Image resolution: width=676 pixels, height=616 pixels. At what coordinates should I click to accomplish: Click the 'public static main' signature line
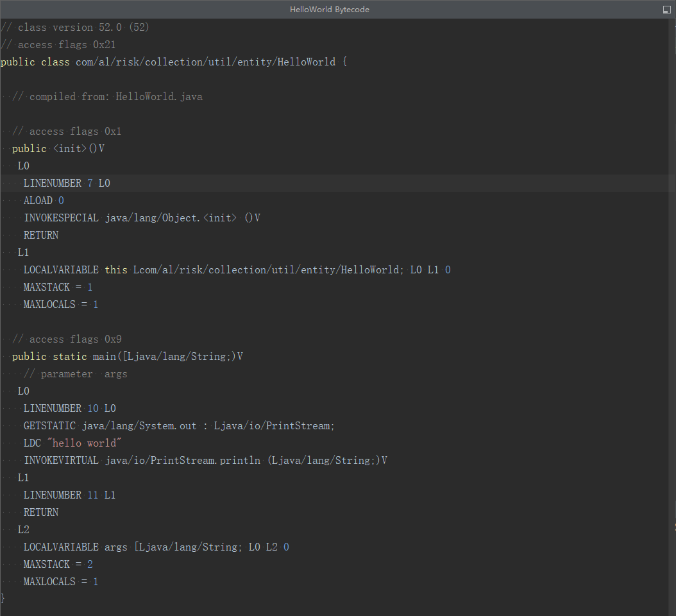(128, 357)
